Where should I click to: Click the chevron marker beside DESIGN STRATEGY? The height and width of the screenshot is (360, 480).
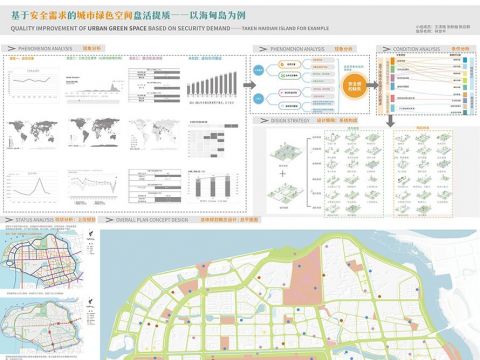[x=264, y=120]
